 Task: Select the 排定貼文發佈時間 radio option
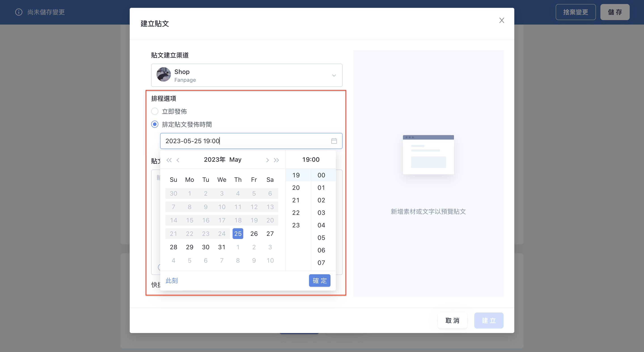(155, 124)
